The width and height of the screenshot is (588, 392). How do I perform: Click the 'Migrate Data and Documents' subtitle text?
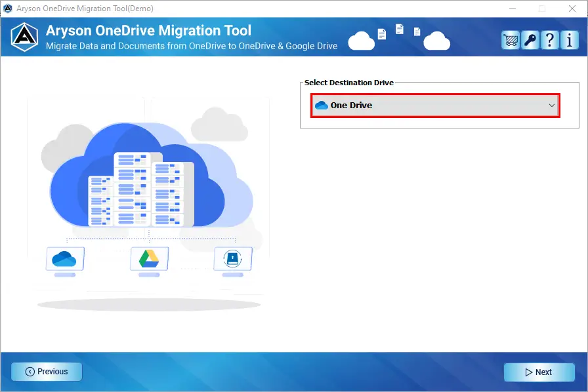pyautogui.click(x=192, y=46)
